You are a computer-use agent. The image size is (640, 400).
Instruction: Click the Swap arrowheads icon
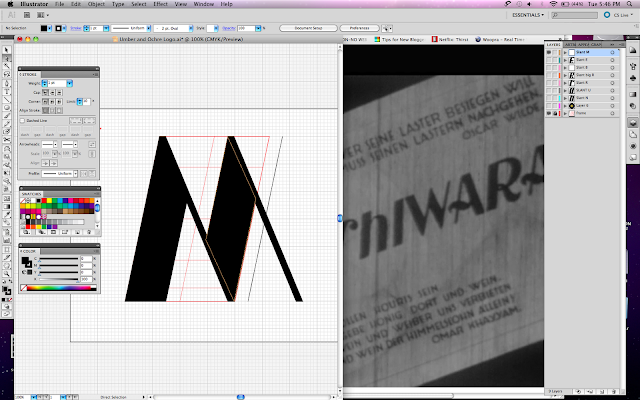click(92, 144)
